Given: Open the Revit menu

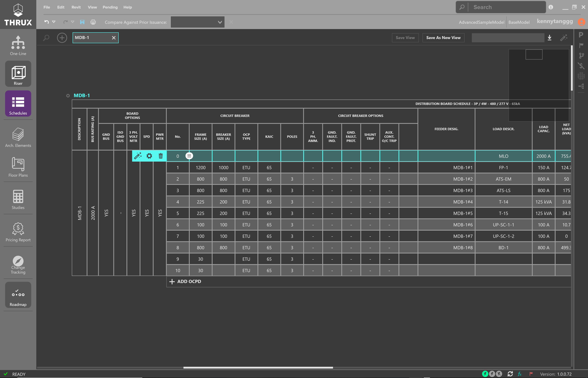Looking at the screenshot, I should click(76, 7).
